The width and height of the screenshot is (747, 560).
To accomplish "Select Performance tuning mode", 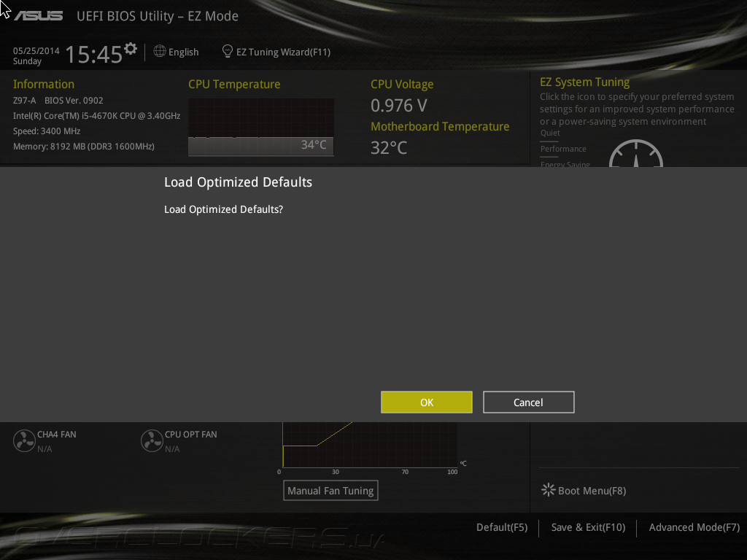I will point(563,149).
